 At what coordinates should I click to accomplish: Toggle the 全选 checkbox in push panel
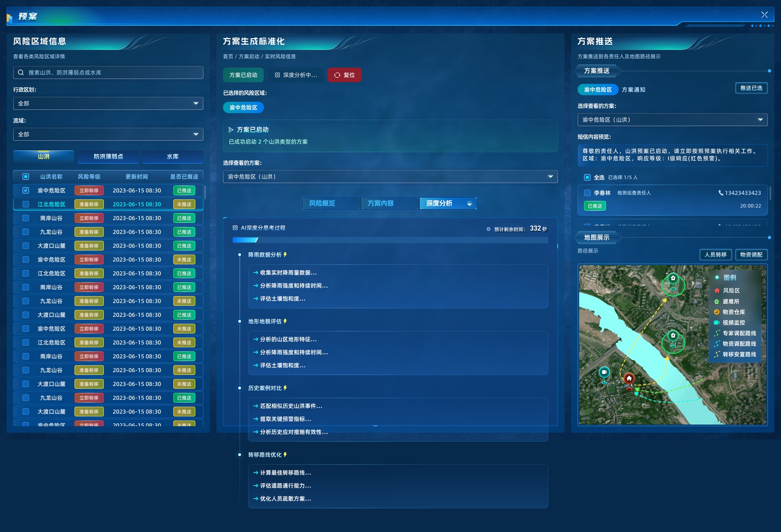(x=587, y=177)
